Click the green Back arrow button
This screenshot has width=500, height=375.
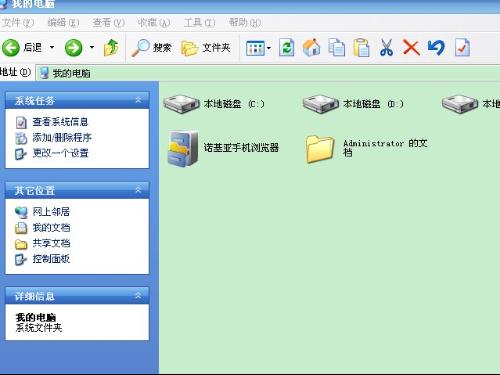(x=11, y=48)
